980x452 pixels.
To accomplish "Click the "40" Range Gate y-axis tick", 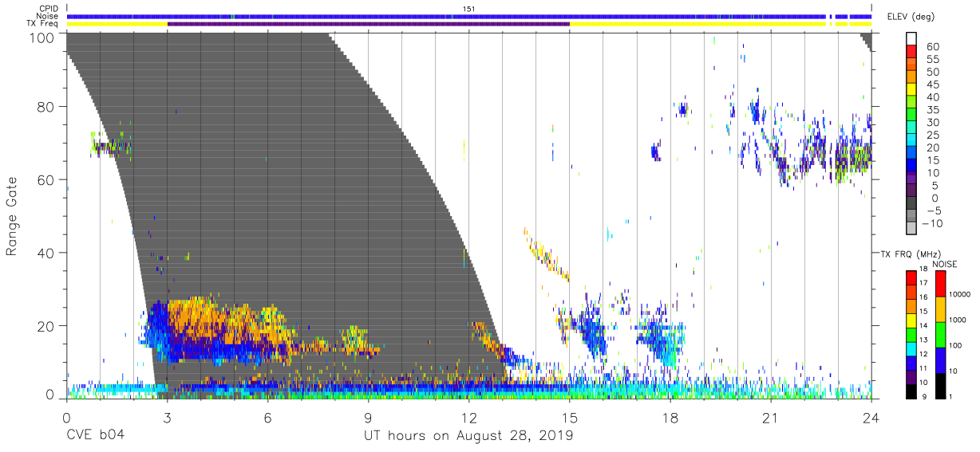I will (45, 253).
